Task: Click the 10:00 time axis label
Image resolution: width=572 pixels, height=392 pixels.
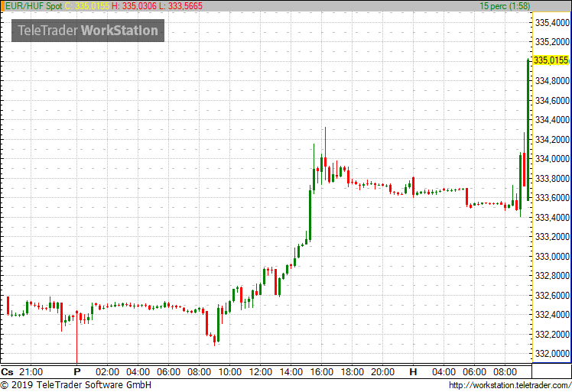Action: coord(230,372)
